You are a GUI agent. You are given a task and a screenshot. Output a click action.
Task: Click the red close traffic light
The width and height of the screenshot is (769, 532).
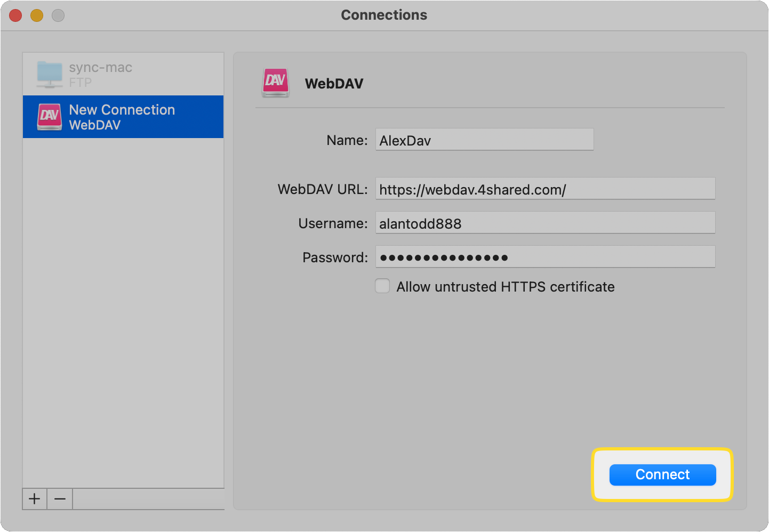pyautogui.click(x=15, y=15)
